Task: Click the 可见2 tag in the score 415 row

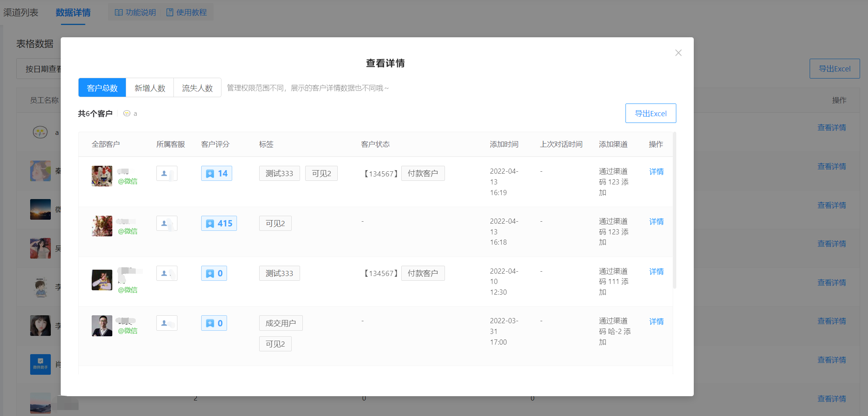Action: click(x=275, y=223)
